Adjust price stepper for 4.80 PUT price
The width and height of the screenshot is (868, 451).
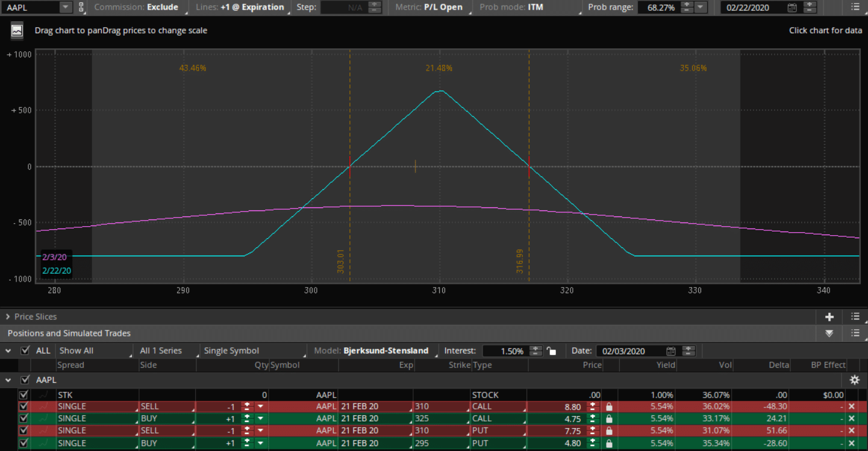tap(592, 443)
